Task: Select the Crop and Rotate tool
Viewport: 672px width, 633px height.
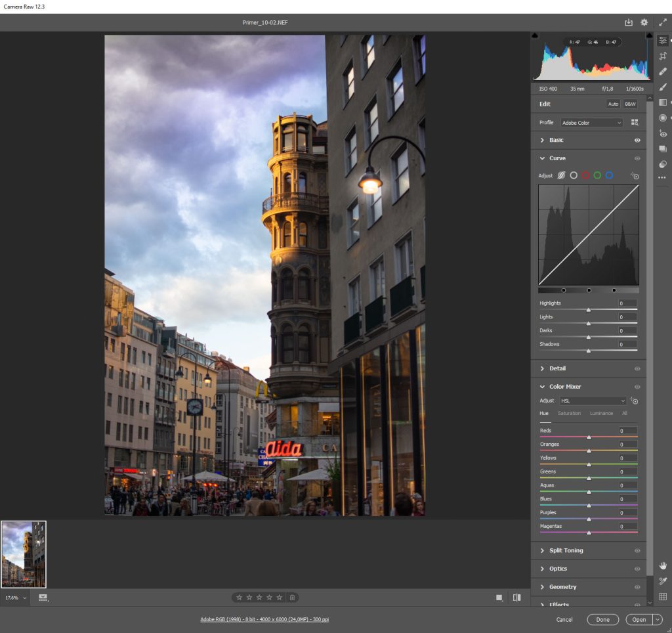Action: [663, 56]
